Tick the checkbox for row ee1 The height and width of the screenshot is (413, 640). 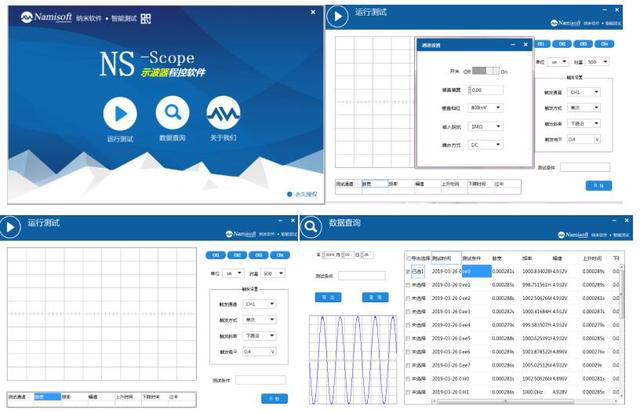click(409, 283)
